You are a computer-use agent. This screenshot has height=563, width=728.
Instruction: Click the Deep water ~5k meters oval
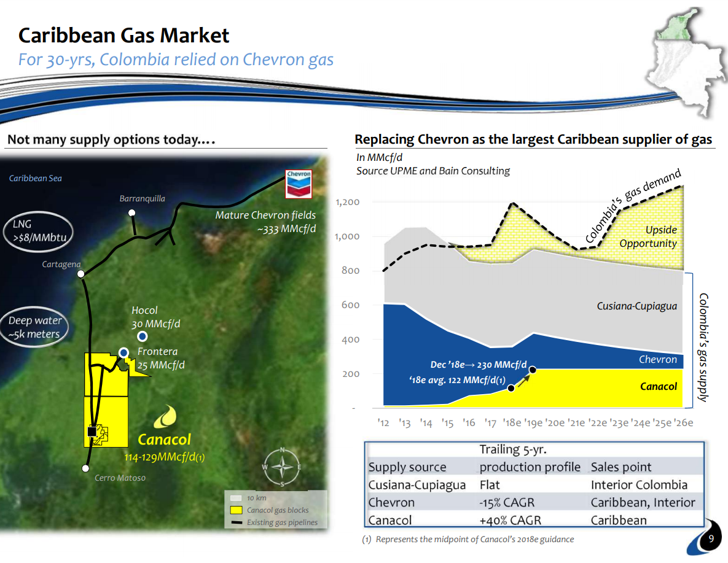coord(34,328)
